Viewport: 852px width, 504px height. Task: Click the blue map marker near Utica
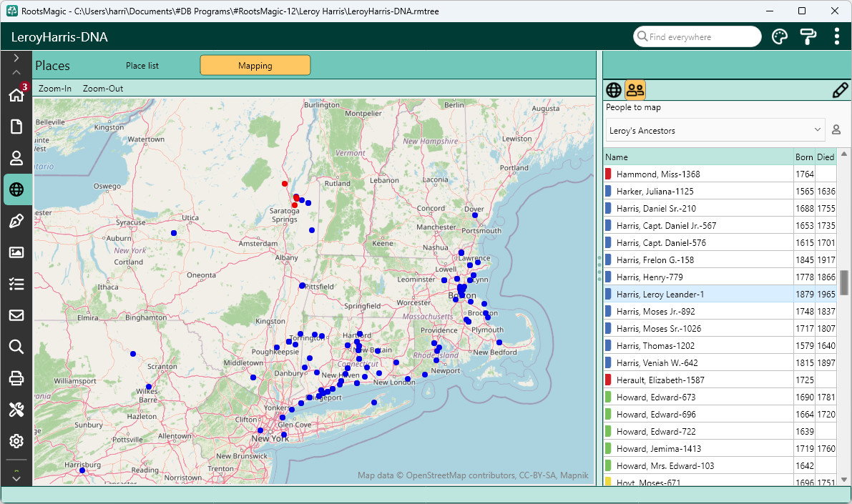click(174, 233)
